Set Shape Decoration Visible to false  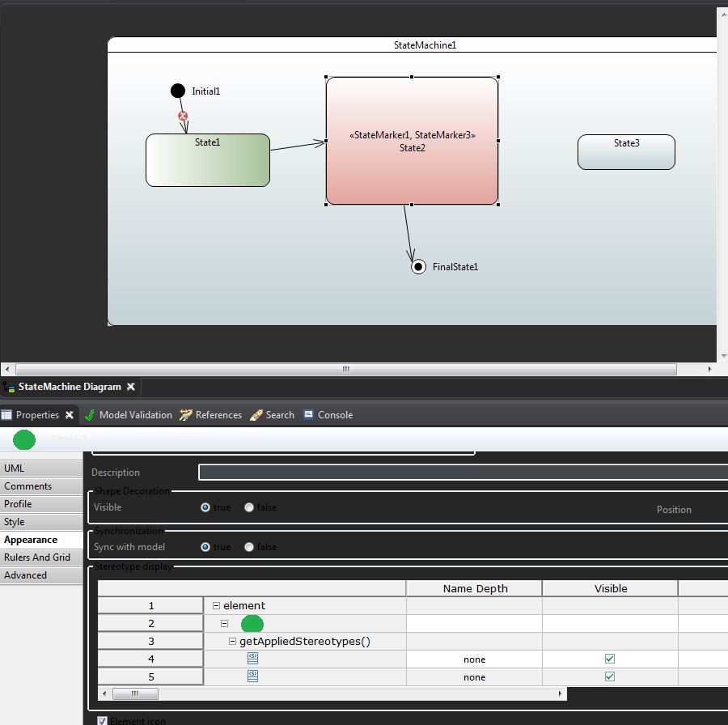point(249,507)
